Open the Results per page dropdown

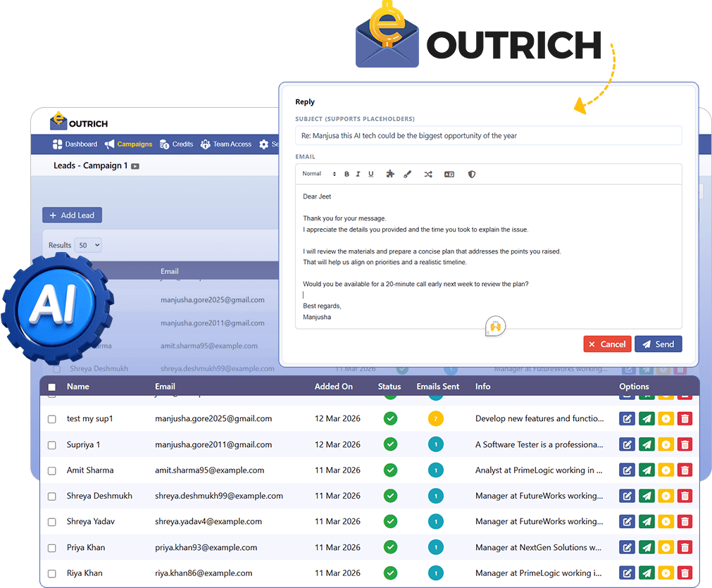pyautogui.click(x=88, y=245)
